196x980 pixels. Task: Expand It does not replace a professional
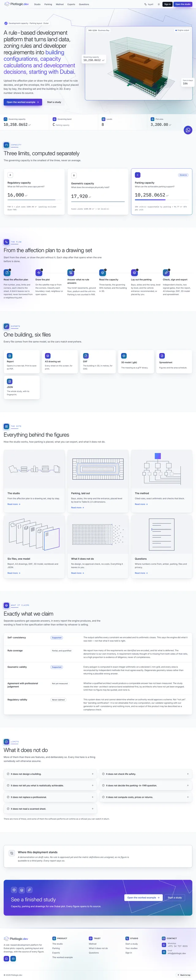click(50, 797)
